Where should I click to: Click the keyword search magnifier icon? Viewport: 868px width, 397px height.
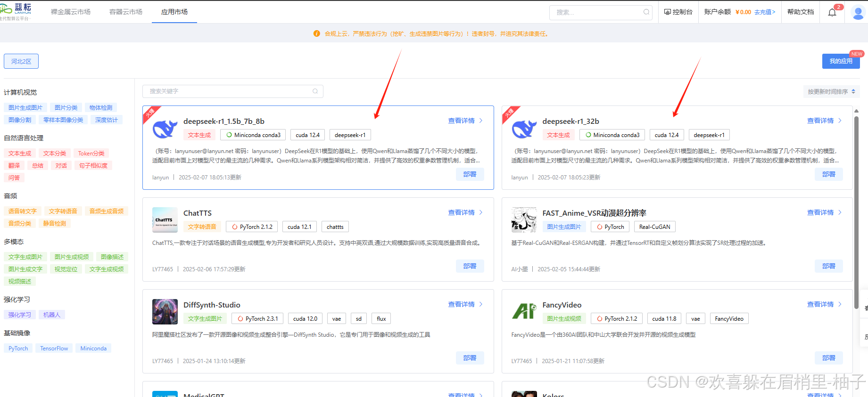(x=315, y=91)
